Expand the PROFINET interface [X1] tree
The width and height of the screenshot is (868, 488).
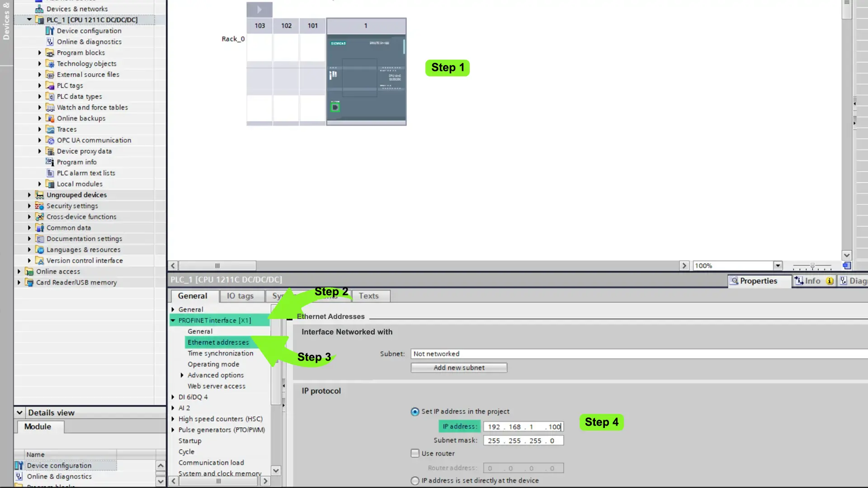coord(174,320)
